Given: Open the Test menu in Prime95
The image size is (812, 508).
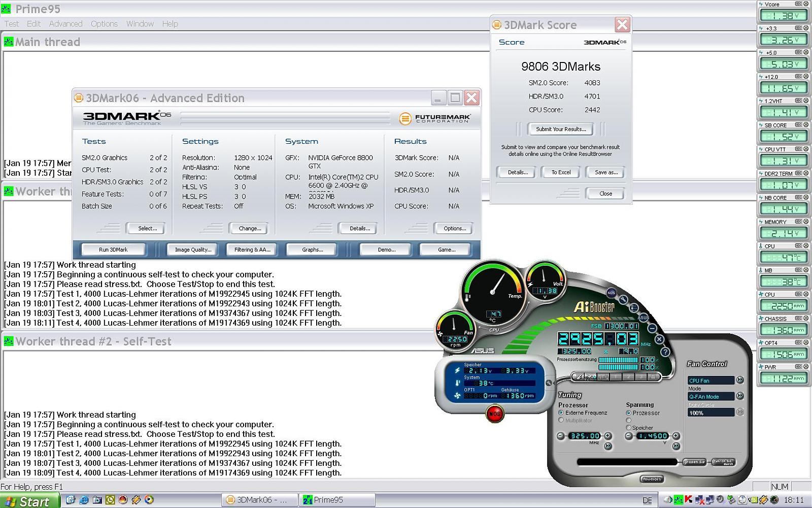Looking at the screenshot, I should [x=12, y=24].
